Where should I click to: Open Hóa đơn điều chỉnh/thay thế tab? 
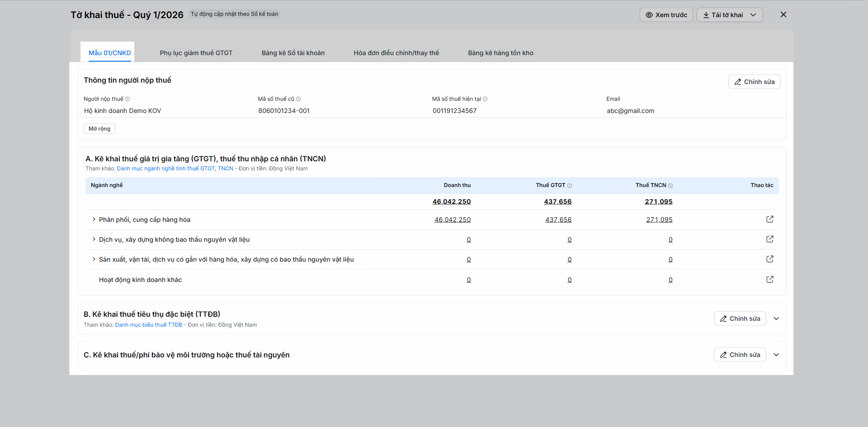[396, 53]
